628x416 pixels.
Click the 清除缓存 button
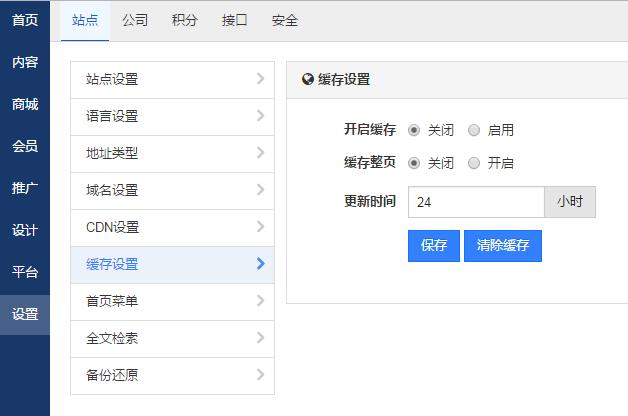pos(503,246)
